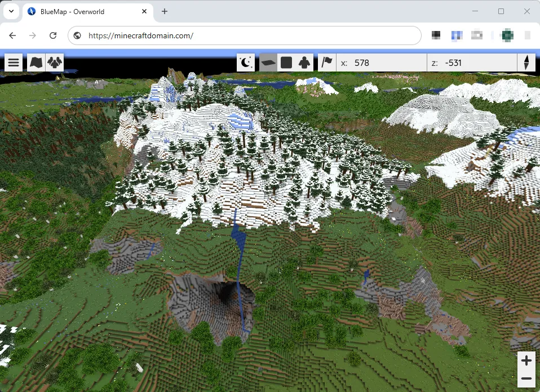Toggle night lighting with the moon icon
Image resolution: width=540 pixels, height=392 pixels.
(x=245, y=62)
